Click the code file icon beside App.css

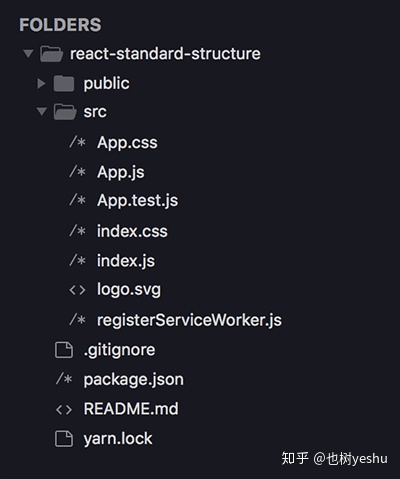point(77,142)
